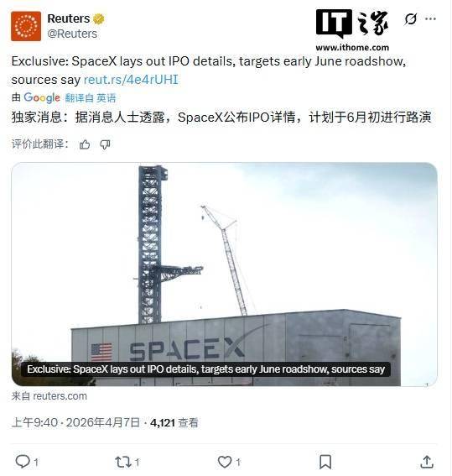Click the post timestamp 上午9:40 · 2026年4月7日
452x476 pixels.
tap(75, 422)
